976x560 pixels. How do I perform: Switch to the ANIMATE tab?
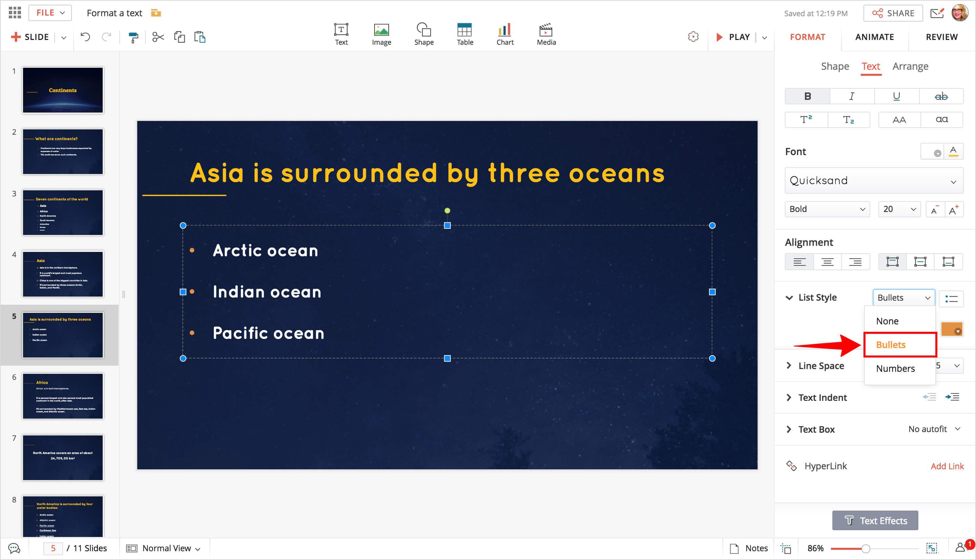(x=874, y=37)
